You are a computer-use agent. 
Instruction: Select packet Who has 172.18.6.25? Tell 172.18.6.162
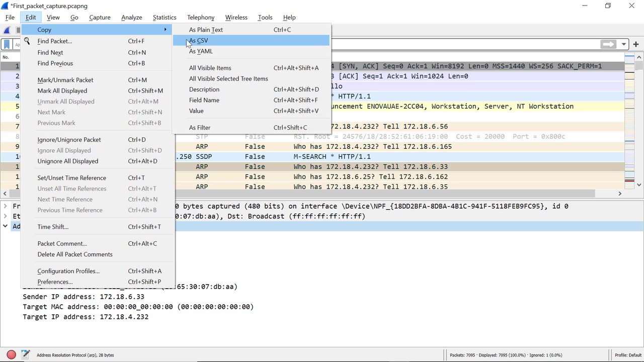click(x=371, y=176)
